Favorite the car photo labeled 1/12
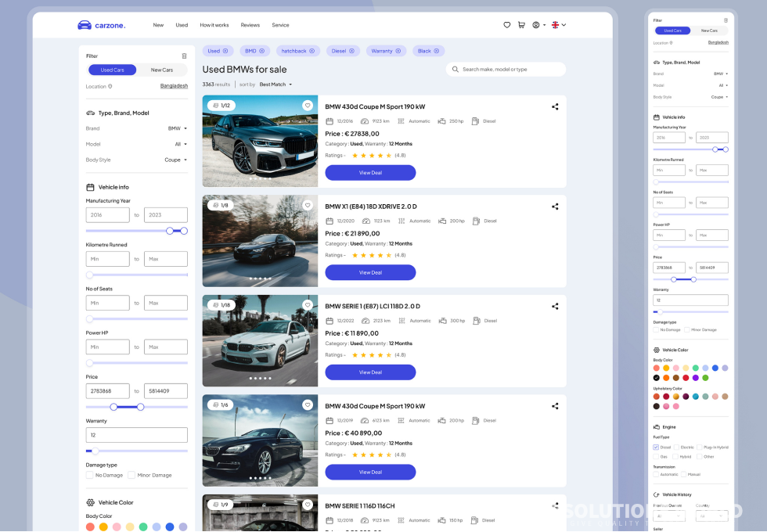This screenshot has height=532, width=767. (x=307, y=105)
